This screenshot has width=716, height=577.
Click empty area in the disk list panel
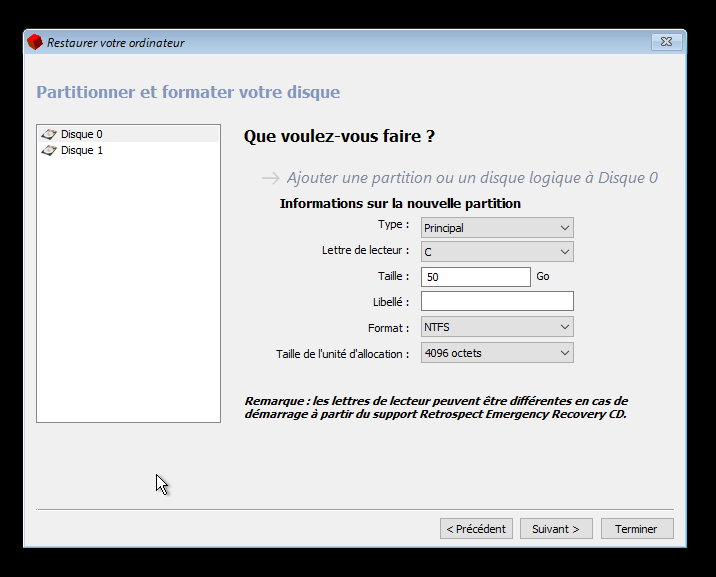point(128,300)
